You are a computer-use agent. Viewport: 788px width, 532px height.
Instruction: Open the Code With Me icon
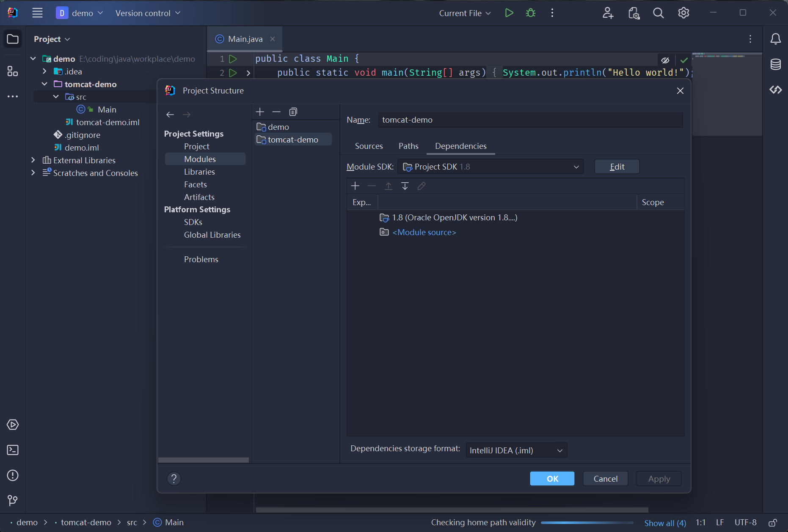(x=608, y=13)
